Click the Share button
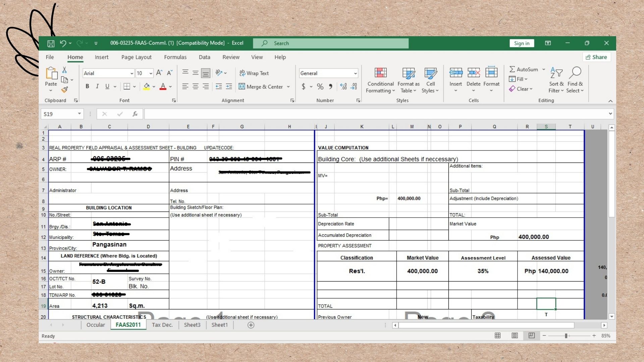 [596, 57]
